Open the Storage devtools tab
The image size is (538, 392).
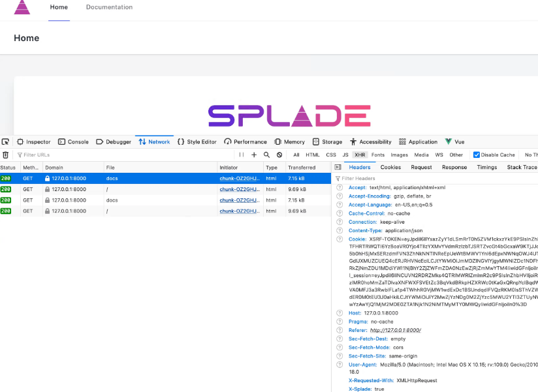pyautogui.click(x=327, y=142)
